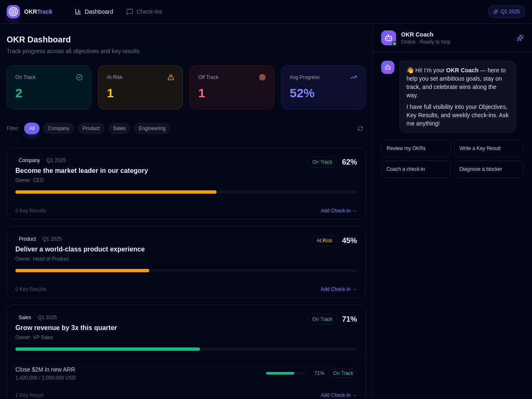The image size is (532, 399).
Task: Click the robot avatar beside the greeting message
Action: tap(388, 67)
